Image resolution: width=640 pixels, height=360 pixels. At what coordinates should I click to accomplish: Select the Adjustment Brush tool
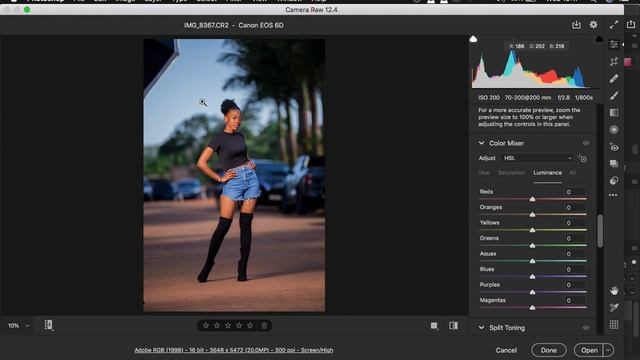click(614, 96)
